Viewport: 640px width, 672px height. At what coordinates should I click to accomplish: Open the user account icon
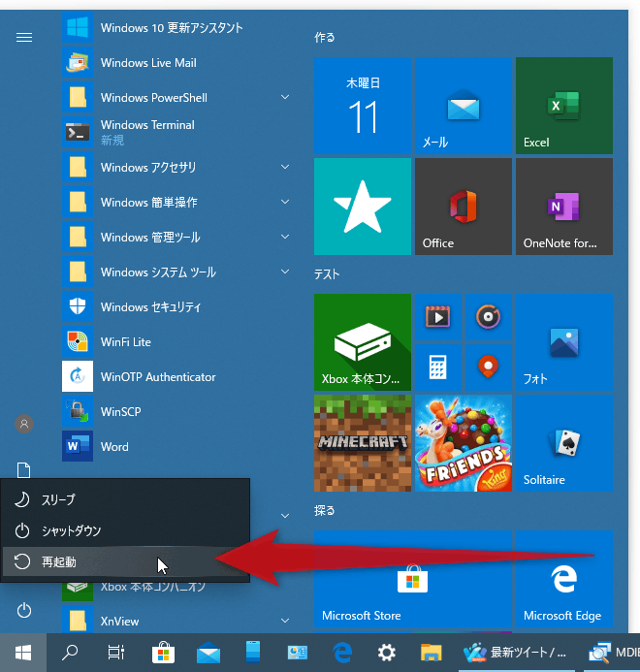[24, 424]
